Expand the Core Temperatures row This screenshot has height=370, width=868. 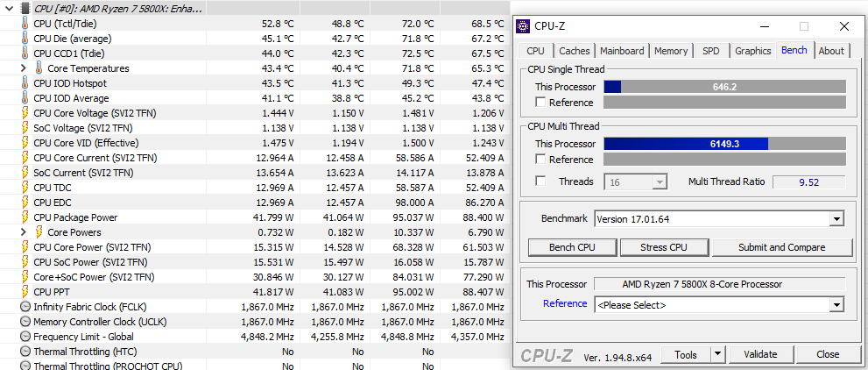click(x=24, y=68)
